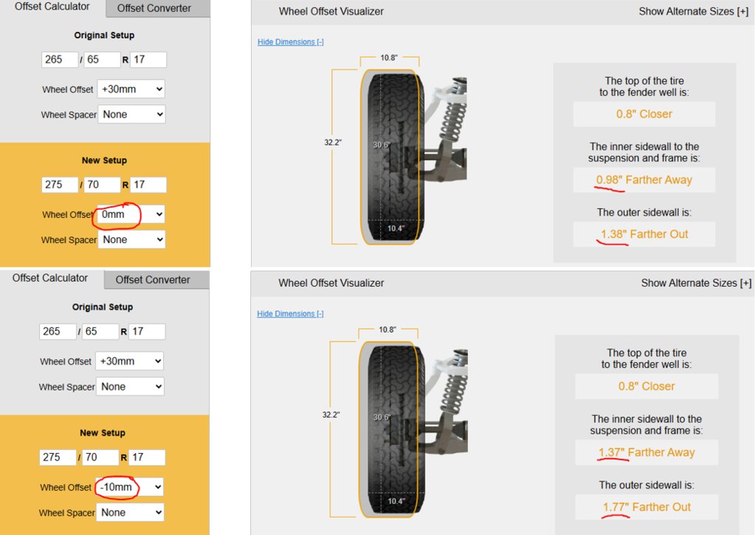Expand the upper Show Alternate Sizes [+]
Viewport: 756px width, 535px height.
pos(693,11)
